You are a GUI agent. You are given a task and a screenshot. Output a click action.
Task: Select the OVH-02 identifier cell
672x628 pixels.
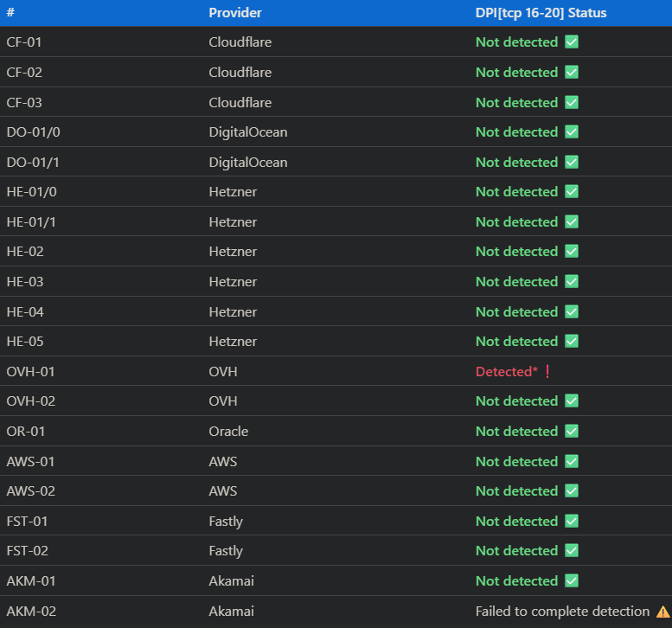[31, 401]
